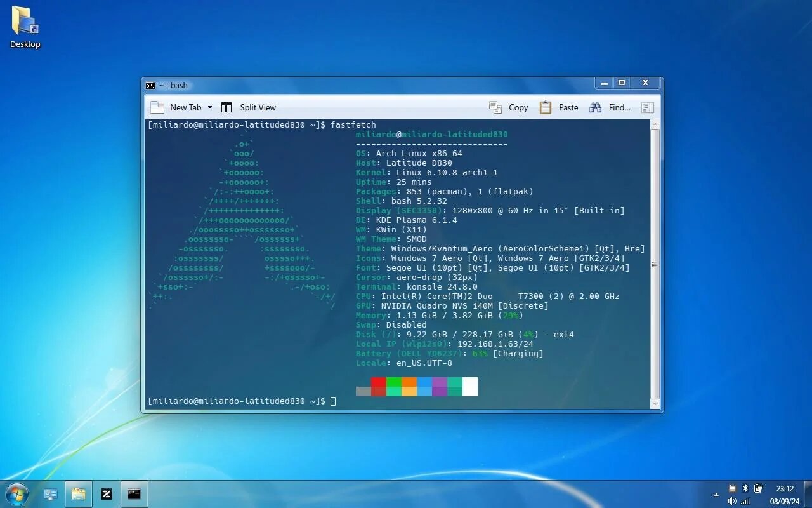Open the file manager from the taskbar
The image size is (812, 508).
(x=79, y=493)
